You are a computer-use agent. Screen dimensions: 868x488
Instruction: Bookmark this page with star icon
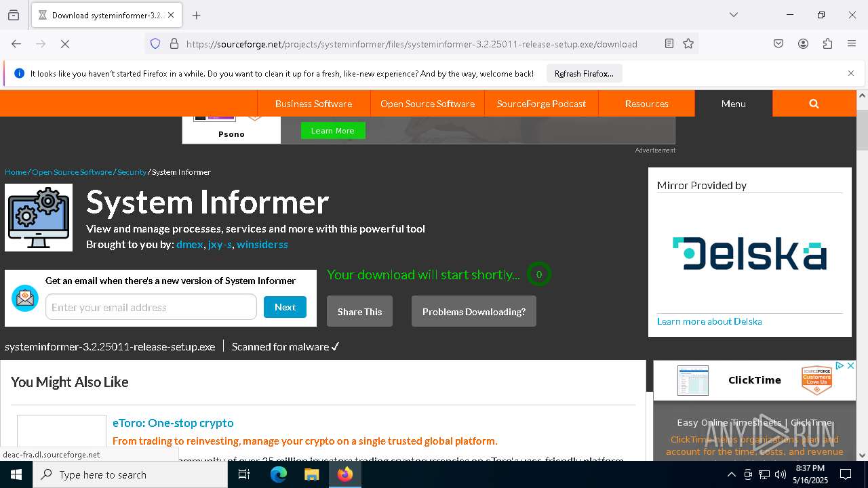(688, 44)
